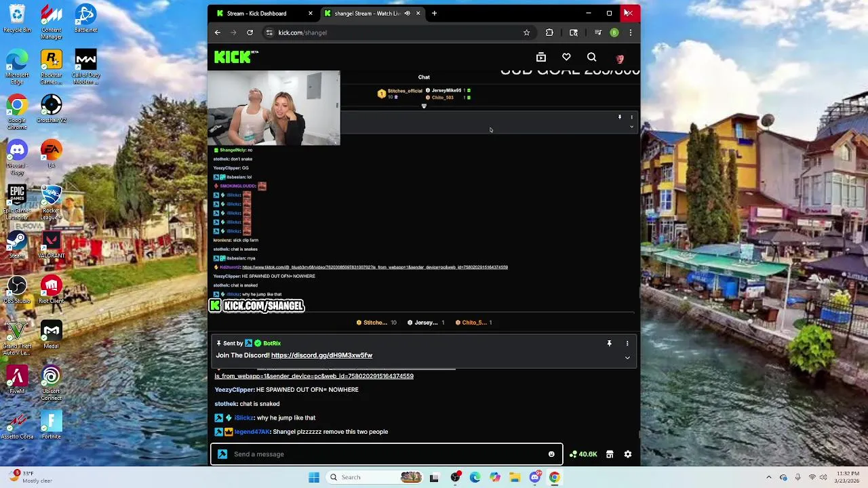Click the shangel stream video thumbnail
The image size is (868, 488).
[x=273, y=108]
